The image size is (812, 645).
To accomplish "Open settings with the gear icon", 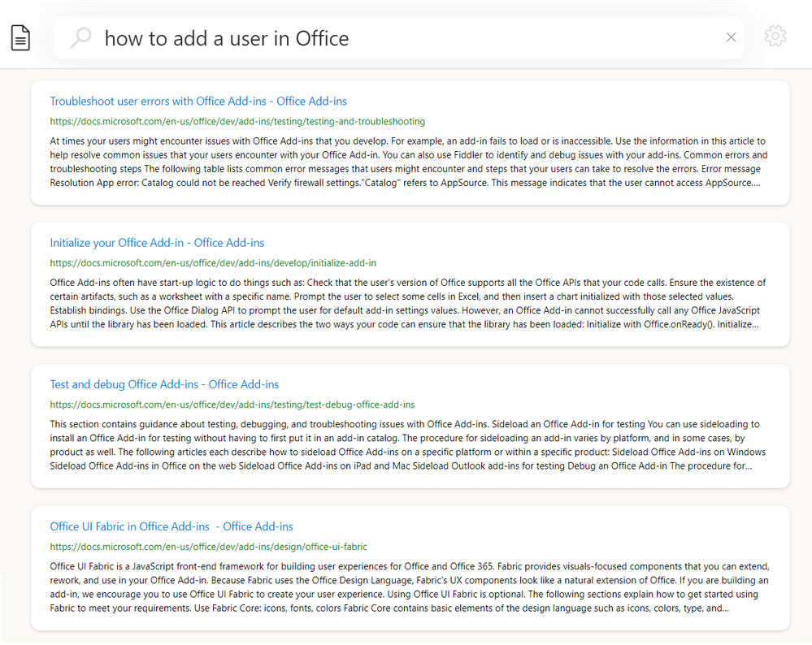I will pyautogui.click(x=775, y=37).
